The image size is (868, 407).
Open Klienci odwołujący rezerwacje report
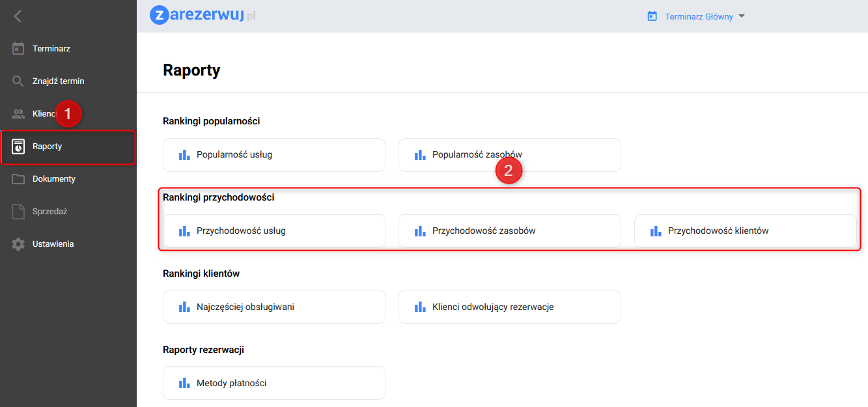pos(509,307)
